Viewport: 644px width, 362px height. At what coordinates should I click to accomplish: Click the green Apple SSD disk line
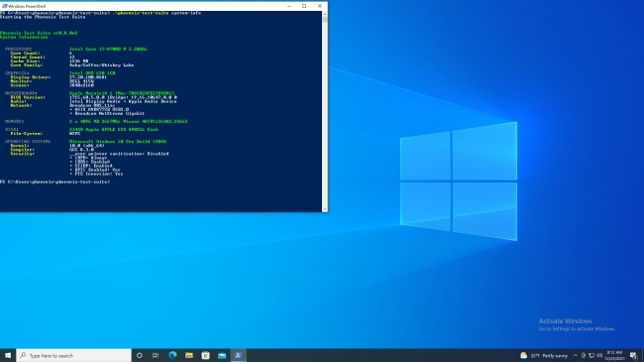pos(113,130)
